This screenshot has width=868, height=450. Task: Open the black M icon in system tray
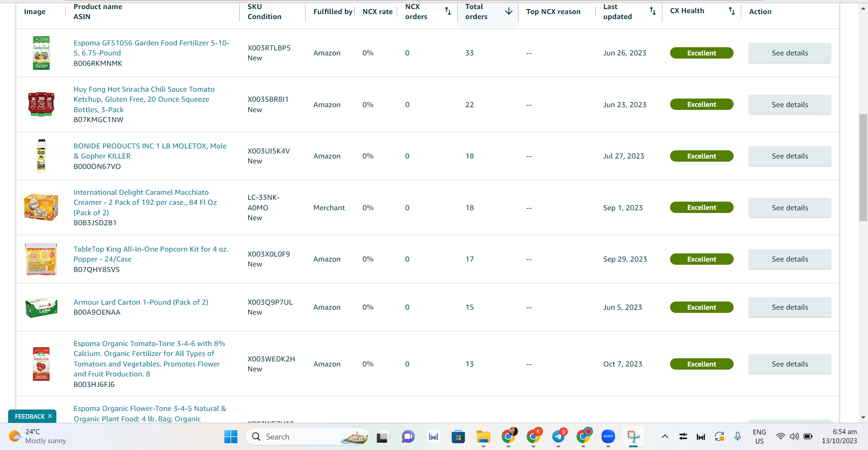coord(701,437)
